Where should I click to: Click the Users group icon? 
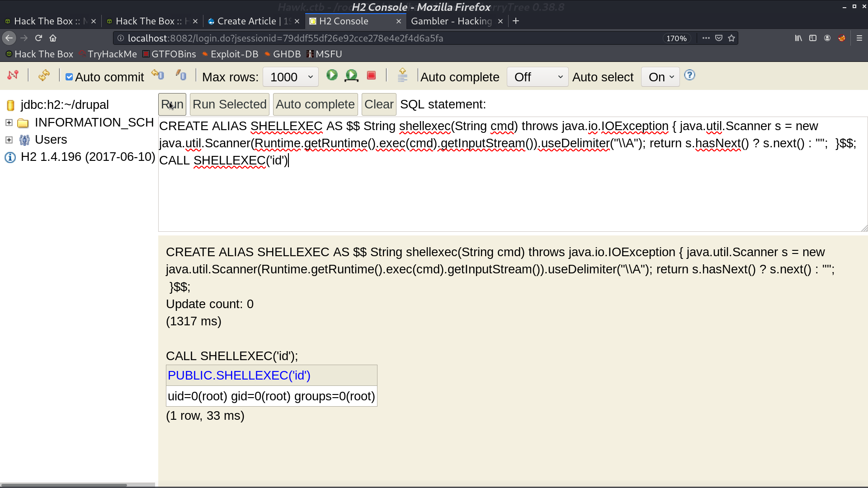click(24, 140)
